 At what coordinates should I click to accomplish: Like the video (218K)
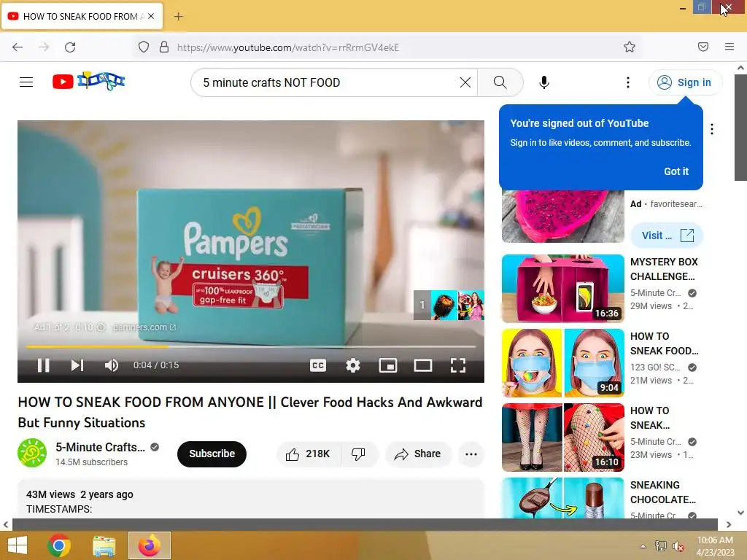(x=309, y=454)
